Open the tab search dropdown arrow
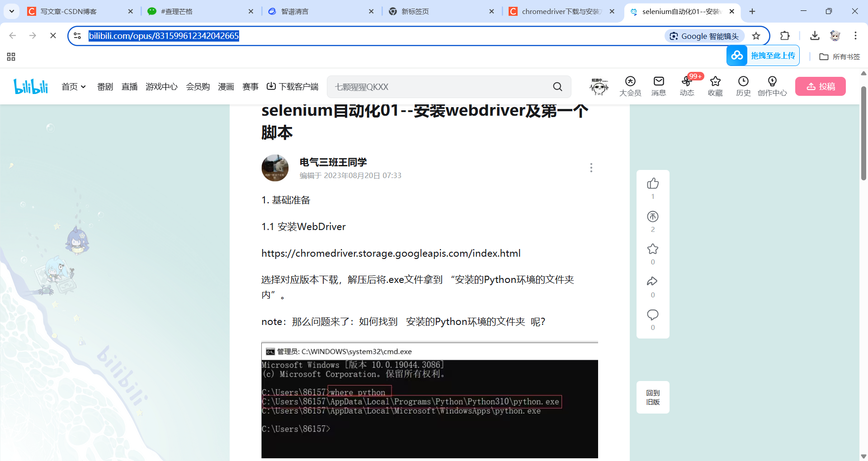The width and height of the screenshot is (868, 461). tap(12, 11)
